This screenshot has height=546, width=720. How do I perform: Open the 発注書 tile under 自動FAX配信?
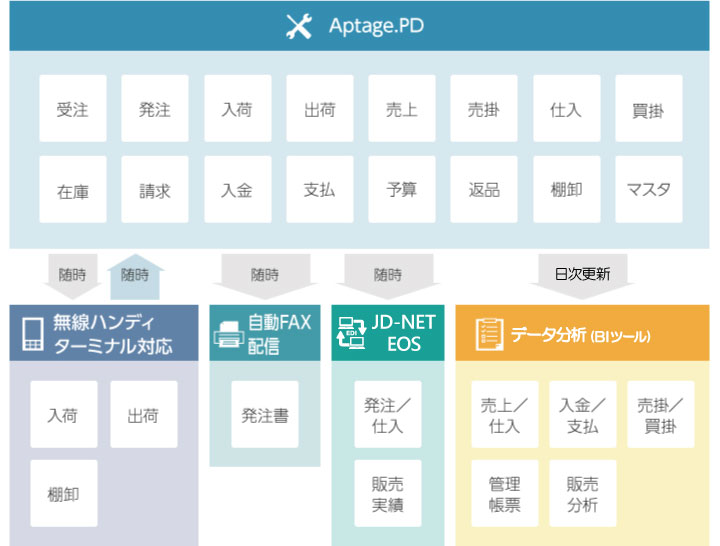pos(265,414)
